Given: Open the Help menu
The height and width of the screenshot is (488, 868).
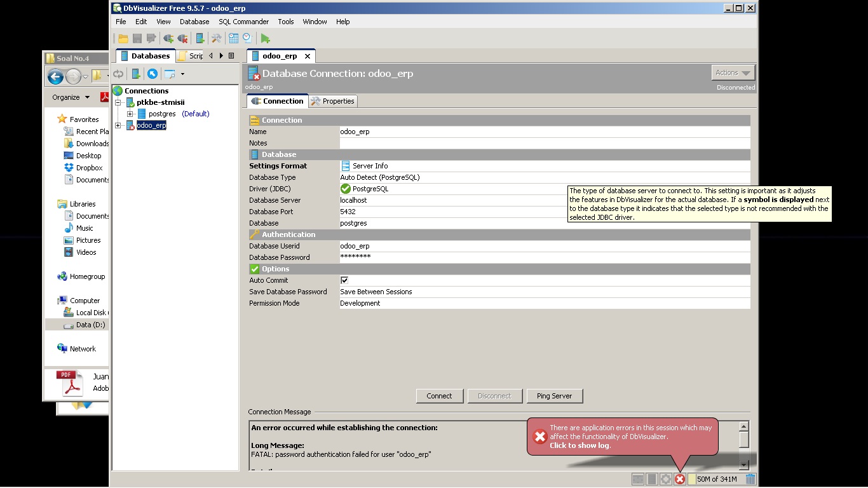Looking at the screenshot, I should [x=343, y=22].
